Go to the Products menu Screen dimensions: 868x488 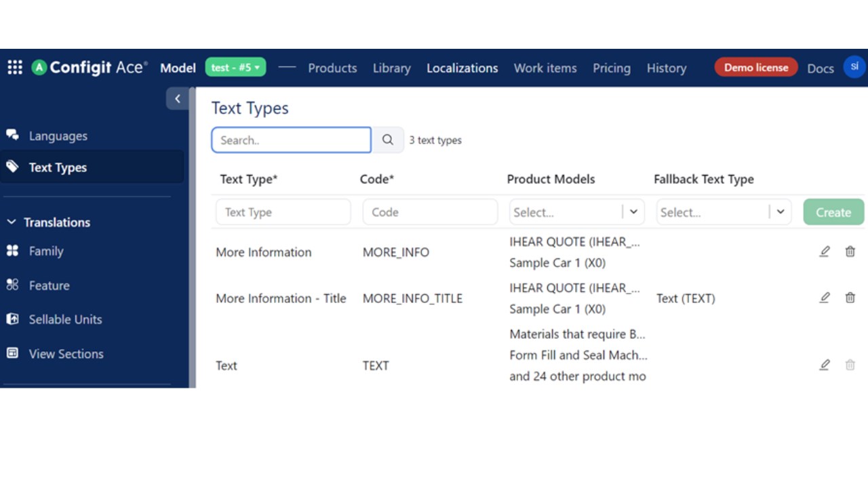pyautogui.click(x=332, y=68)
